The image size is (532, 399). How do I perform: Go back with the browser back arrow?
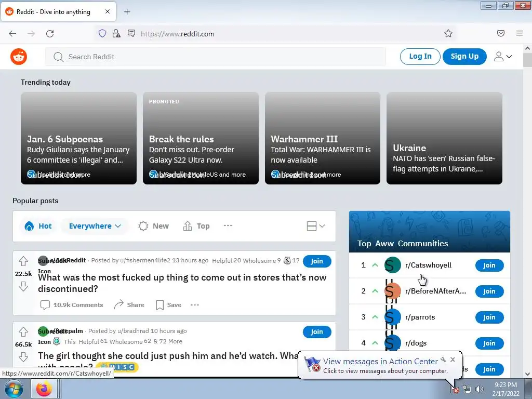tap(12, 34)
